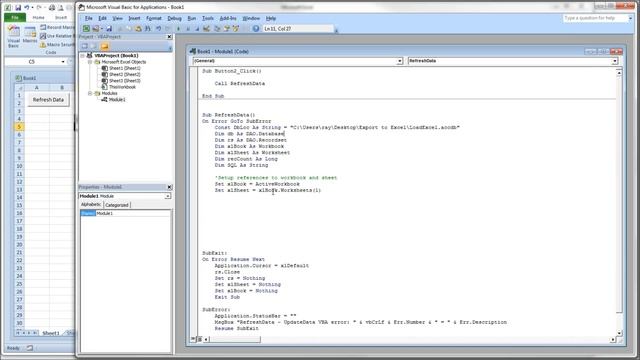This screenshot has height=360, width=640.
Task: Open the Excel Name Box dropdown arrow
Action: [63, 62]
